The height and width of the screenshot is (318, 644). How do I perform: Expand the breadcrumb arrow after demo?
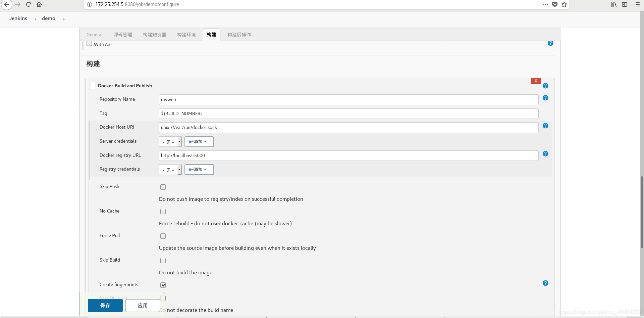tap(64, 19)
